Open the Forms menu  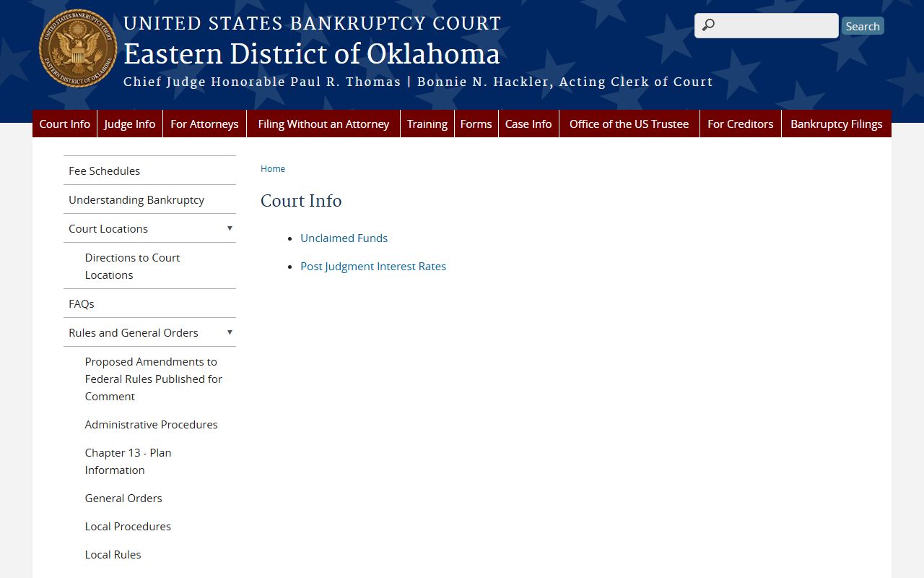point(476,124)
